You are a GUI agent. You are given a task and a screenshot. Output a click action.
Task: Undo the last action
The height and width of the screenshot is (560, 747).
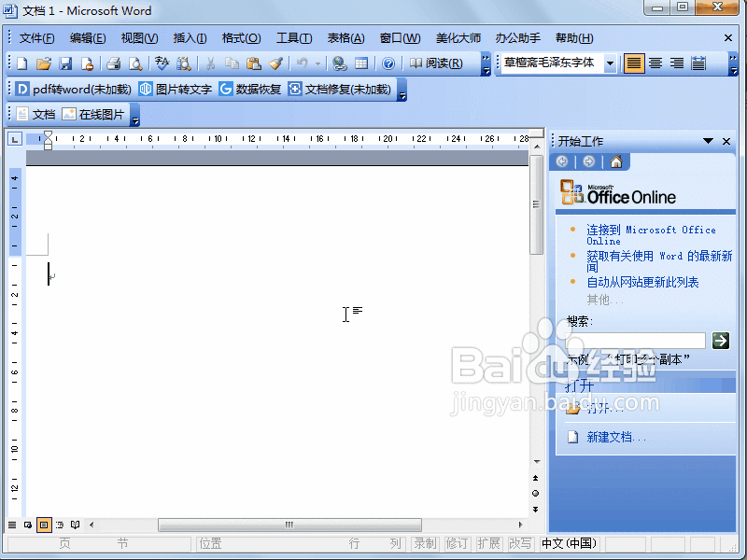pyautogui.click(x=303, y=63)
